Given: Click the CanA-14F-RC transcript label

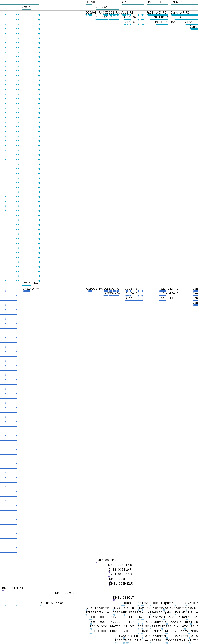Looking at the screenshot, I should [180, 13].
